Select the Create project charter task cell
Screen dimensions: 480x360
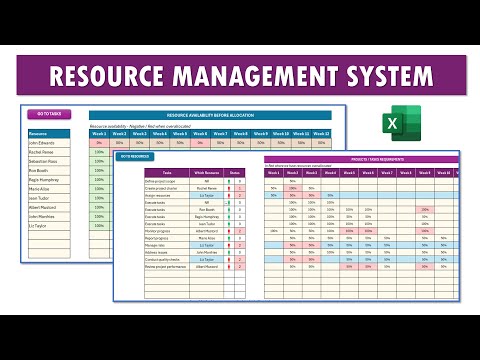click(167, 188)
